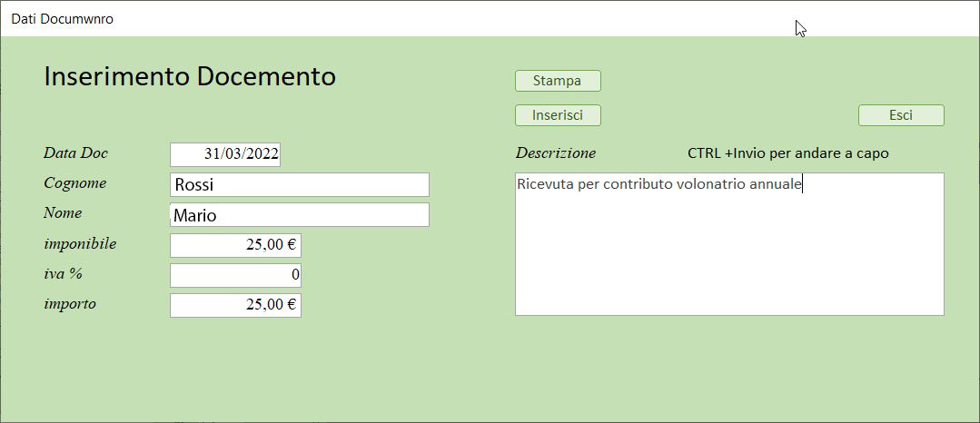Click the Nome label

click(63, 212)
